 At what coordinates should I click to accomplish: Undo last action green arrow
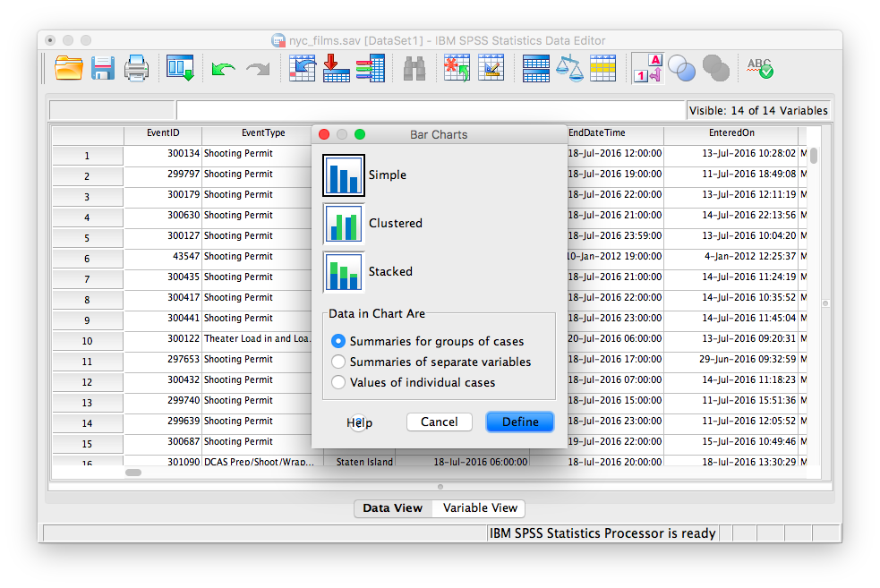pos(224,69)
